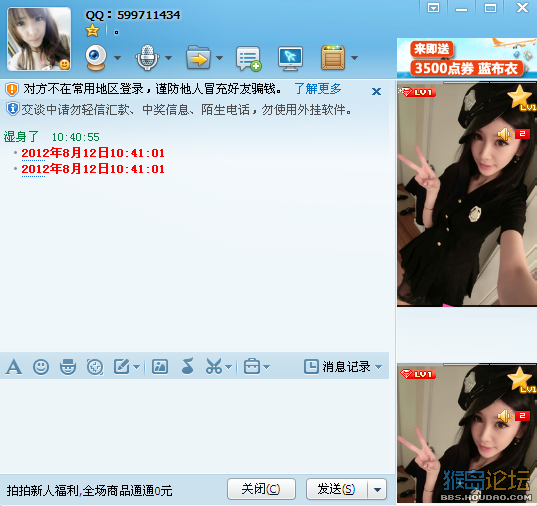
Task: Click gold star on lower QQ show
Action: coord(519,379)
